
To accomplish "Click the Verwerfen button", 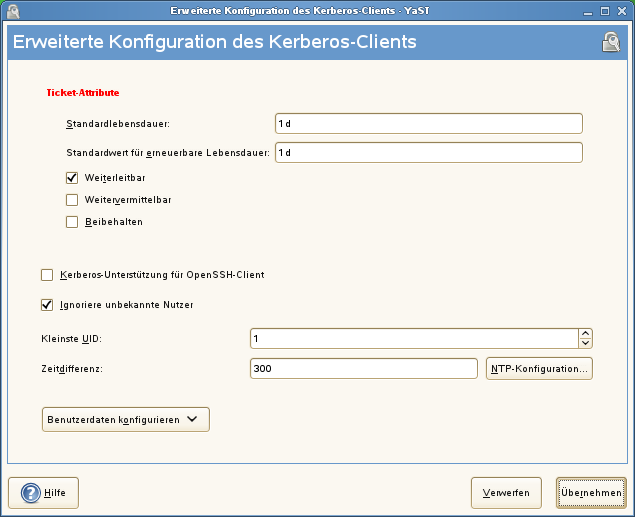I will click(506, 492).
